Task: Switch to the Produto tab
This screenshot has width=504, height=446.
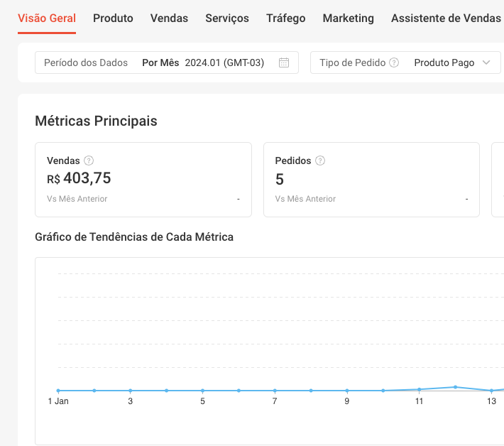Action: pyautogui.click(x=113, y=18)
